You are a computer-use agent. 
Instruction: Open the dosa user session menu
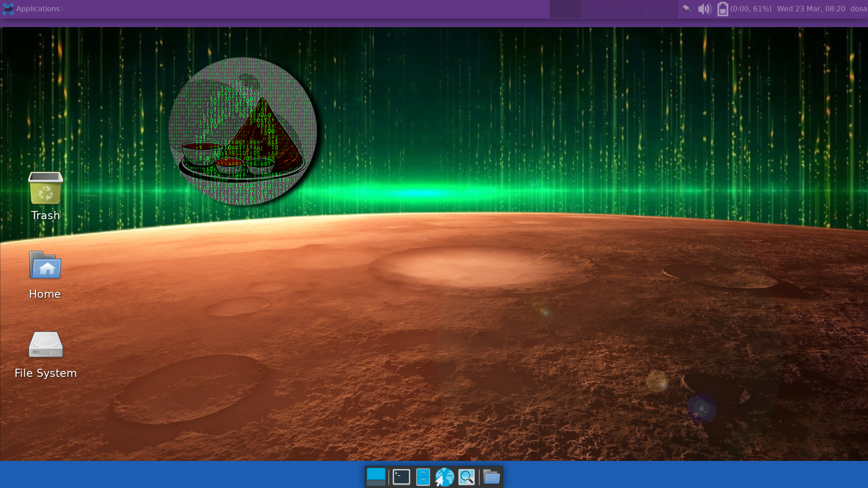858,9
